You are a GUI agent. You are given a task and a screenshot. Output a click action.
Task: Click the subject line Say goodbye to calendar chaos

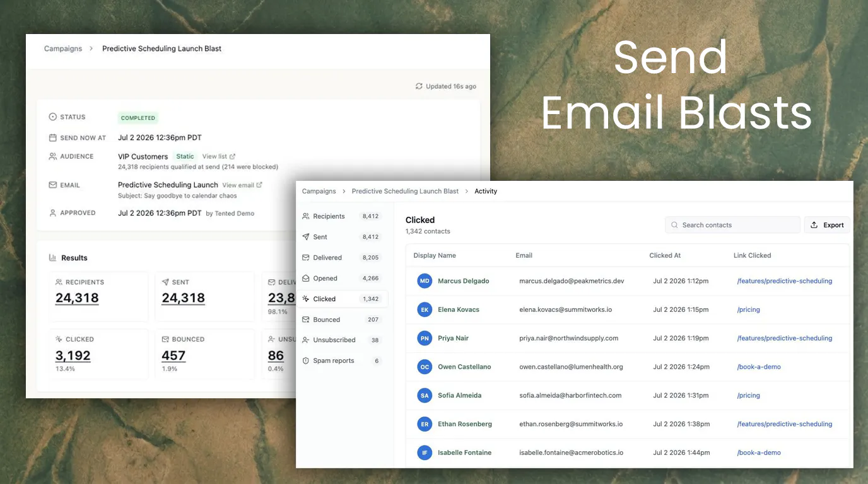pos(177,195)
